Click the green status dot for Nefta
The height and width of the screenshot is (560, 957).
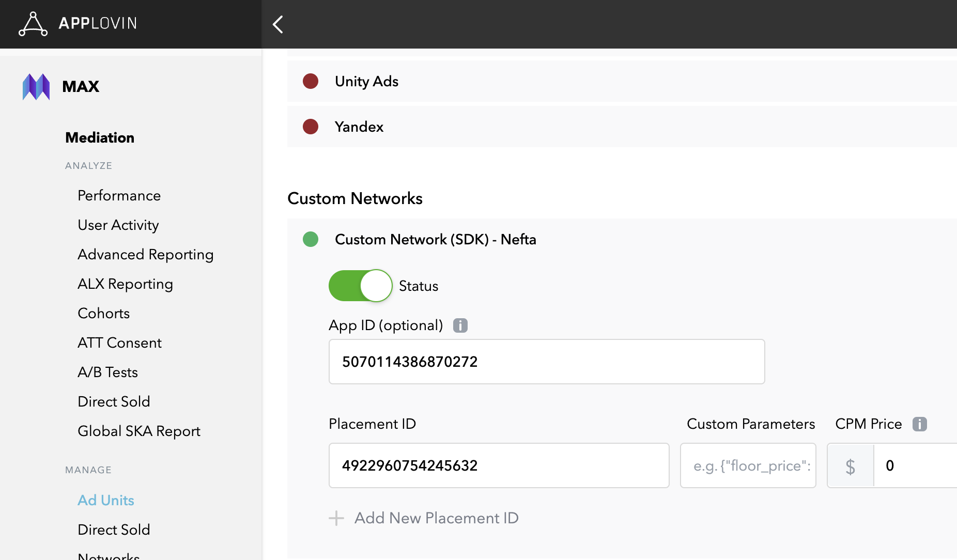click(311, 239)
